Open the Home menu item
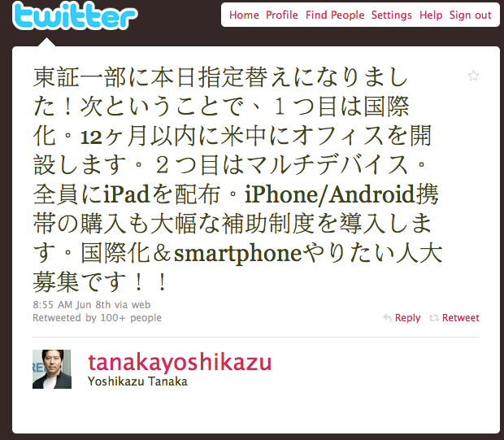Viewport: 504px width, 440px height. coord(244,15)
